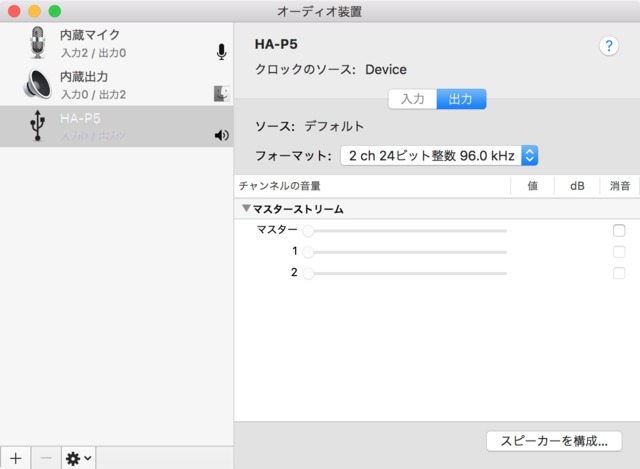The width and height of the screenshot is (640, 469).
Task: Click the speaker volume indicator on HA-P5
Action: coord(221,135)
